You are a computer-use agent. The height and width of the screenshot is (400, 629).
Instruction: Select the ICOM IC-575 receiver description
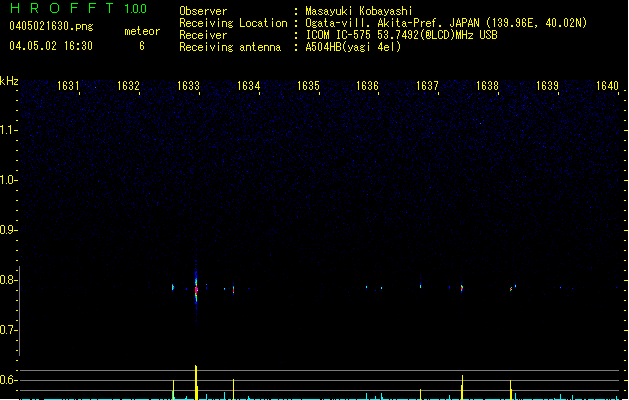click(401, 35)
